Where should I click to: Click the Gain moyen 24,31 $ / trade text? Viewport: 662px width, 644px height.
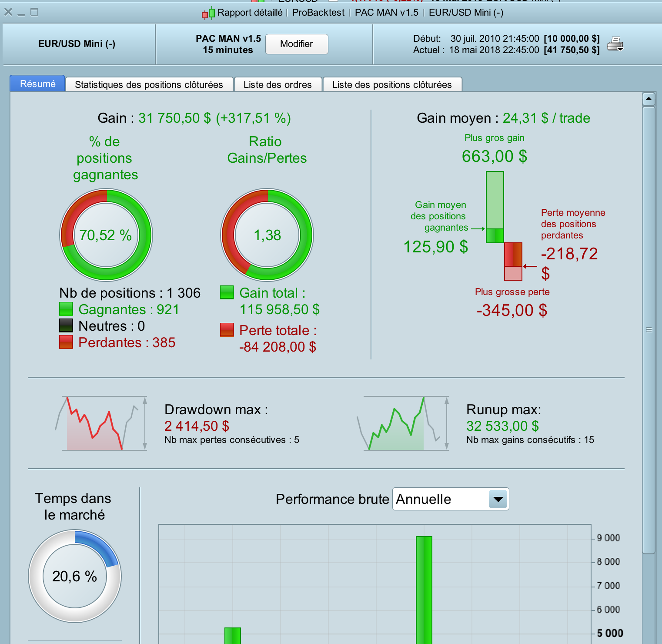(x=504, y=118)
